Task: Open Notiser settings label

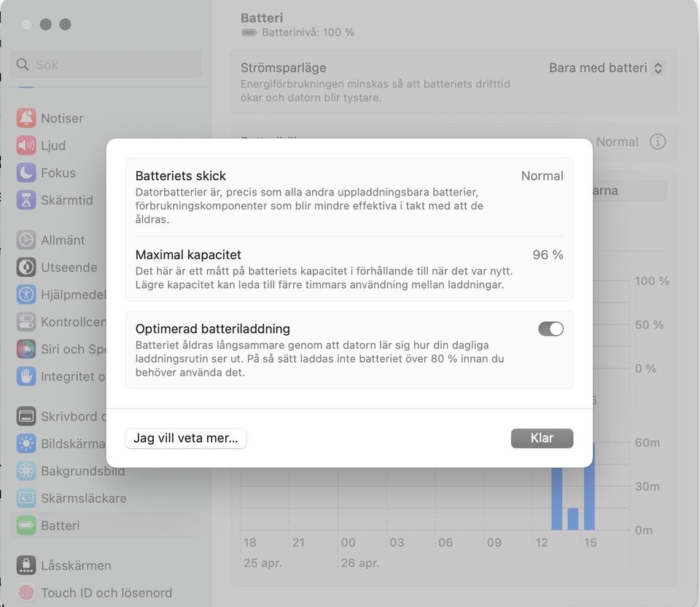Action: tap(62, 118)
